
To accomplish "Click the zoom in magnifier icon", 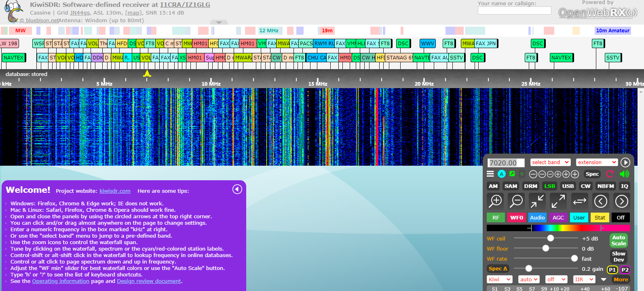I will tap(495, 201).
